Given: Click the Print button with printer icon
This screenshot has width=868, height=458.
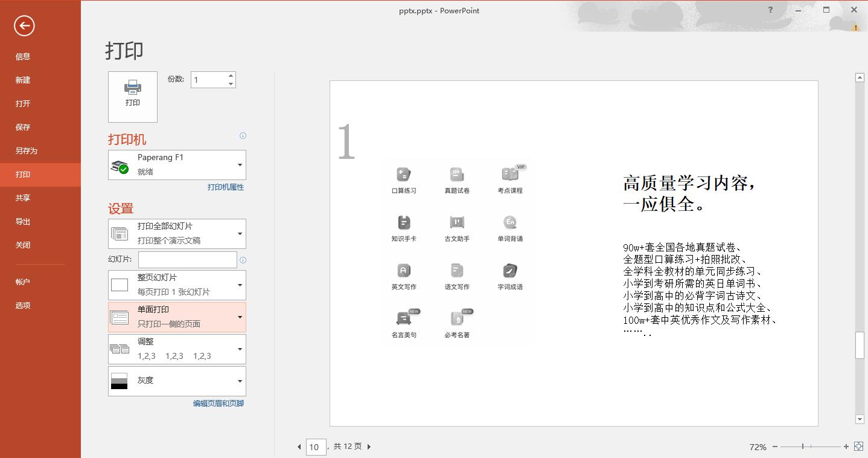Looking at the screenshot, I should click(x=133, y=97).
